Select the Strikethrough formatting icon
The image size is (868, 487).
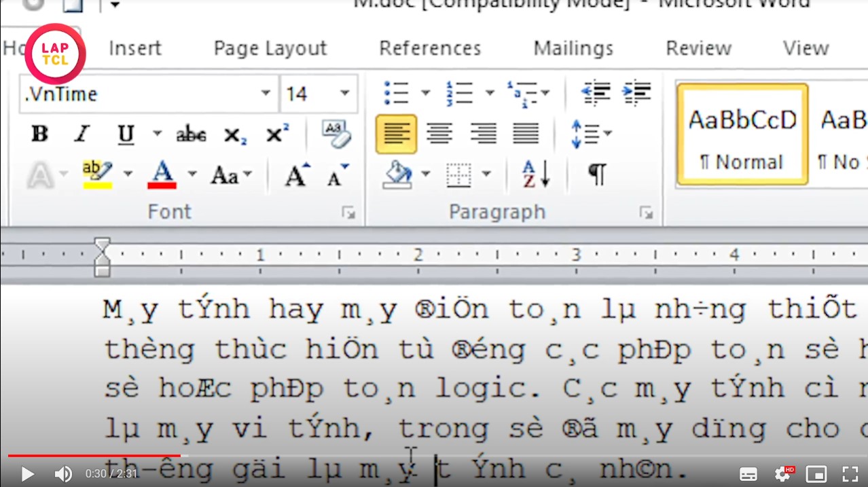(191, 134)
